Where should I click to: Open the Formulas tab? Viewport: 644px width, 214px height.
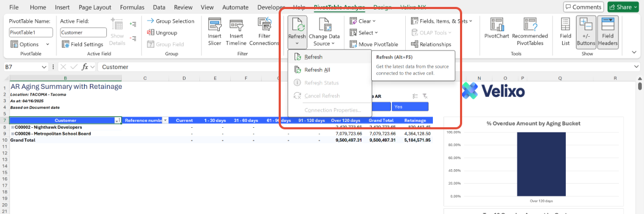[x=131, y=7]
